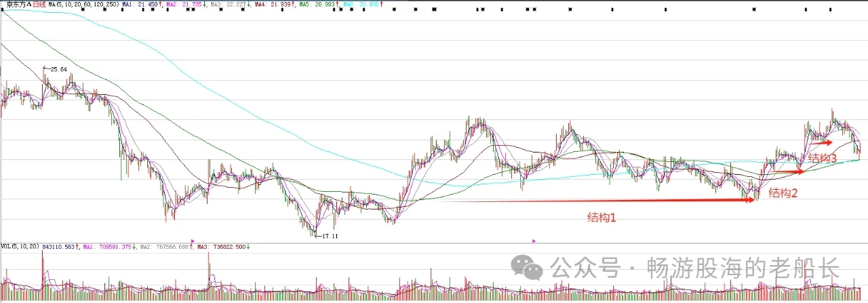Click the MA6: 20.936 value
868x303 pixels.
(362, 4)
